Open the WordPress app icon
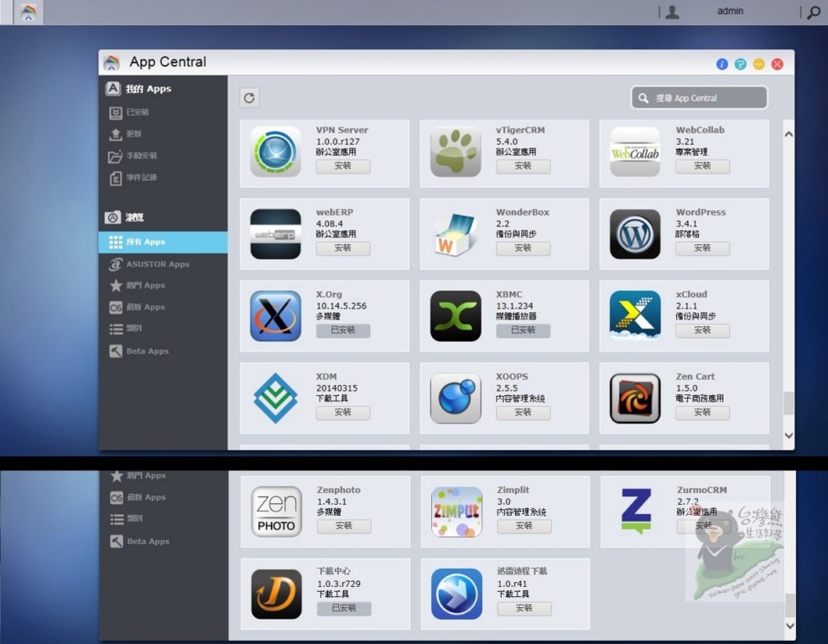This screenshot has height=644, width=828. coord(635,235)
